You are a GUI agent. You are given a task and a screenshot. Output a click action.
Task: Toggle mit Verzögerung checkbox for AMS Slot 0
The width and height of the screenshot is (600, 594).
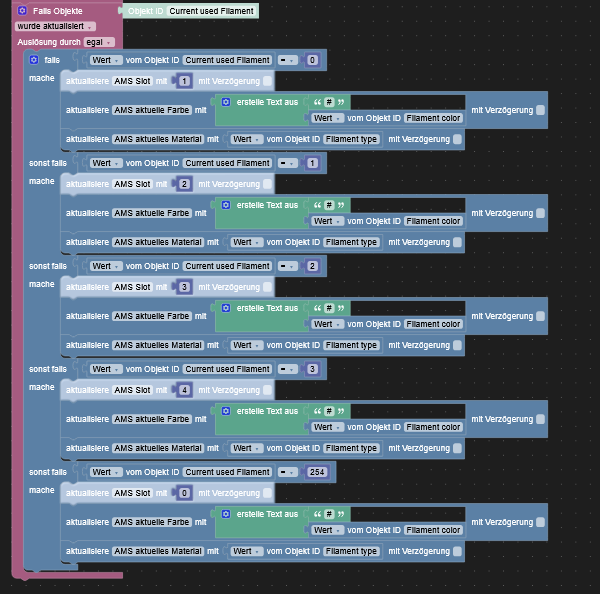click(x=267, y=493)
